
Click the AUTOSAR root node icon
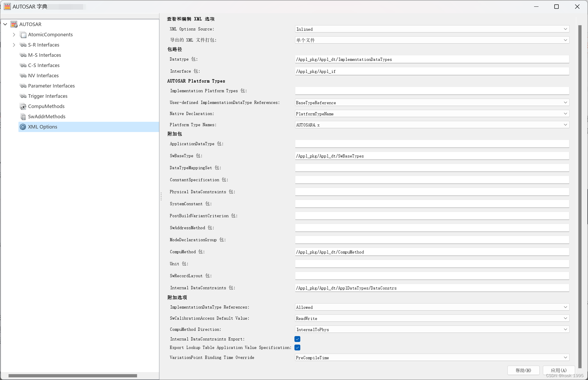pyautogui.click(x=14, y=24)
